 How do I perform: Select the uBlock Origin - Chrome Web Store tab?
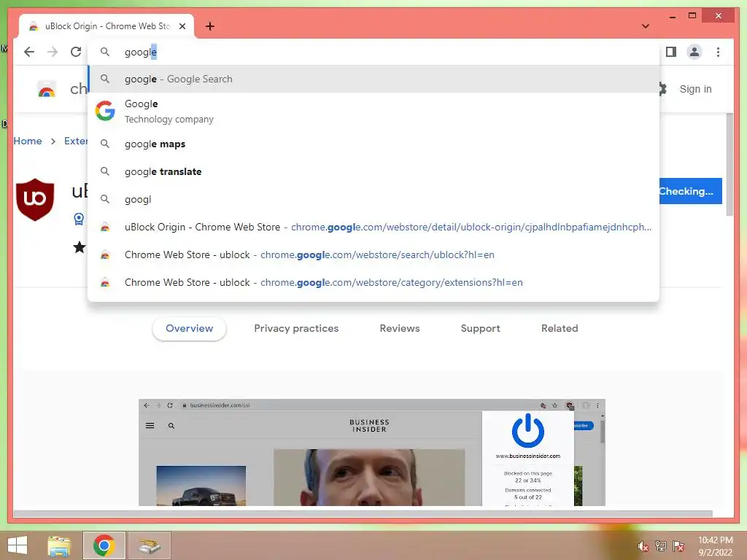107,26
